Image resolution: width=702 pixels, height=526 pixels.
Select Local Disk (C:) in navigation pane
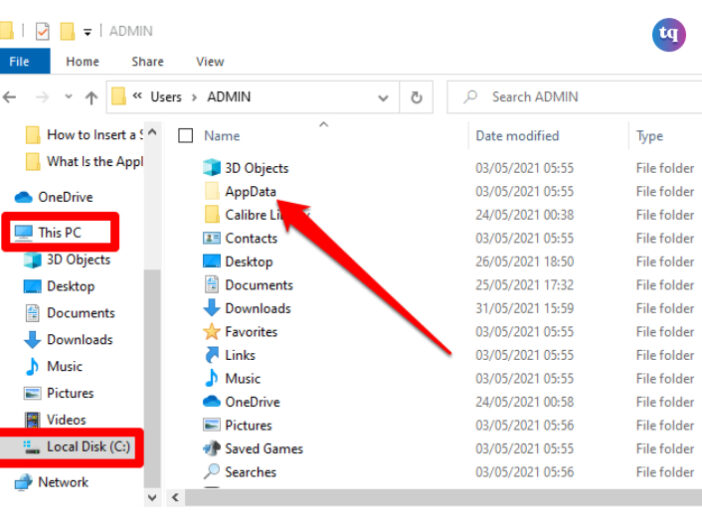click(x=77, y=447)
